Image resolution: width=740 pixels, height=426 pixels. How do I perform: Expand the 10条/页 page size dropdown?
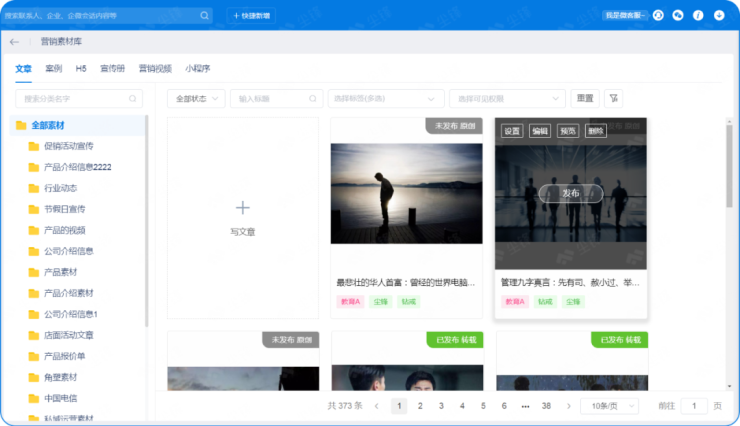pyautogui.click(x=610, y=406)
